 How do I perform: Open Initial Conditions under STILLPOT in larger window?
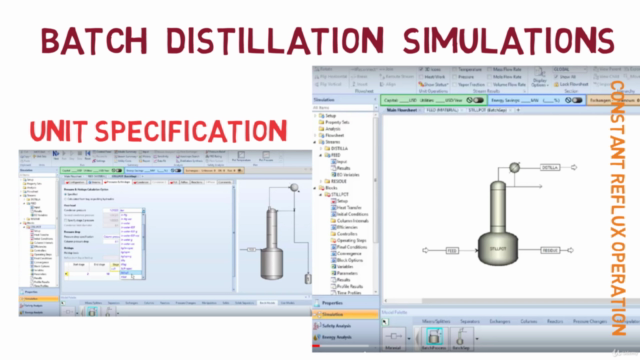(349, 214)
